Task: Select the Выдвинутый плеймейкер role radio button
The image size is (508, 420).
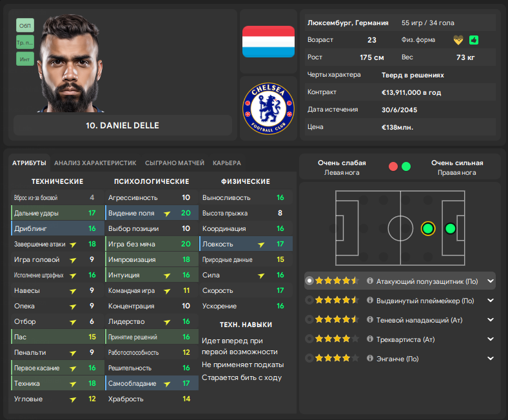Action: (310, 301)
